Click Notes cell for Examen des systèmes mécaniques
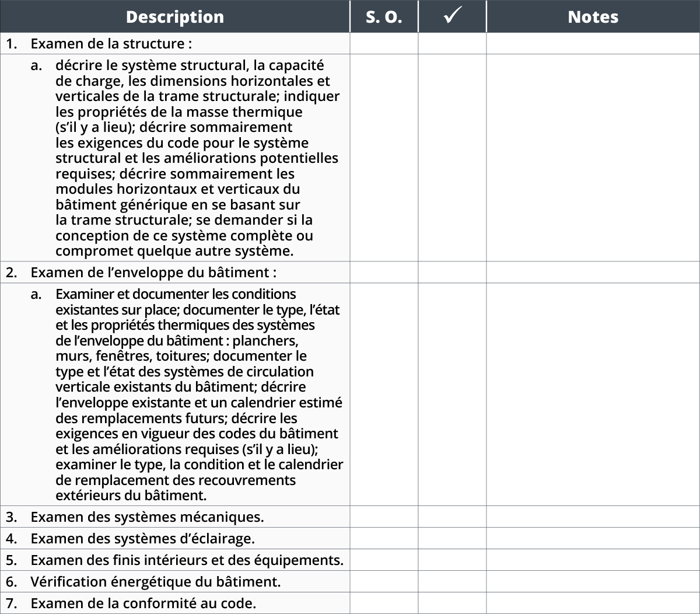Viewport: 700px width, 614px height. point(593,517)
